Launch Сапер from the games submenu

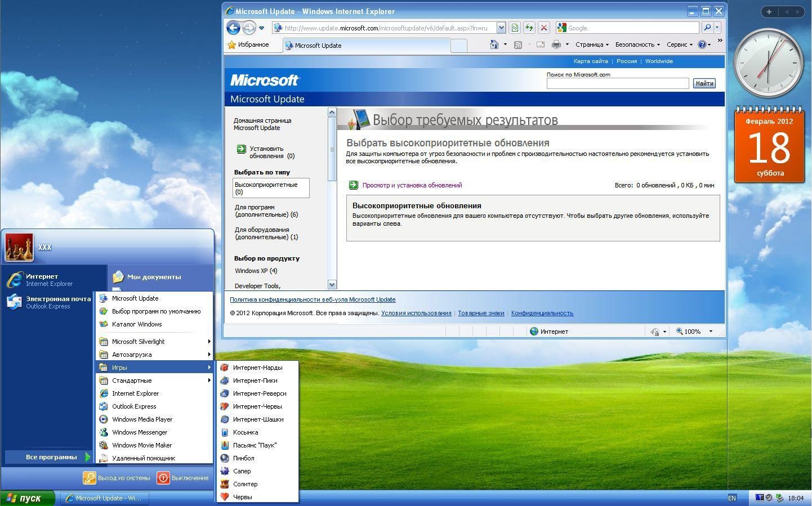[257, 471]
